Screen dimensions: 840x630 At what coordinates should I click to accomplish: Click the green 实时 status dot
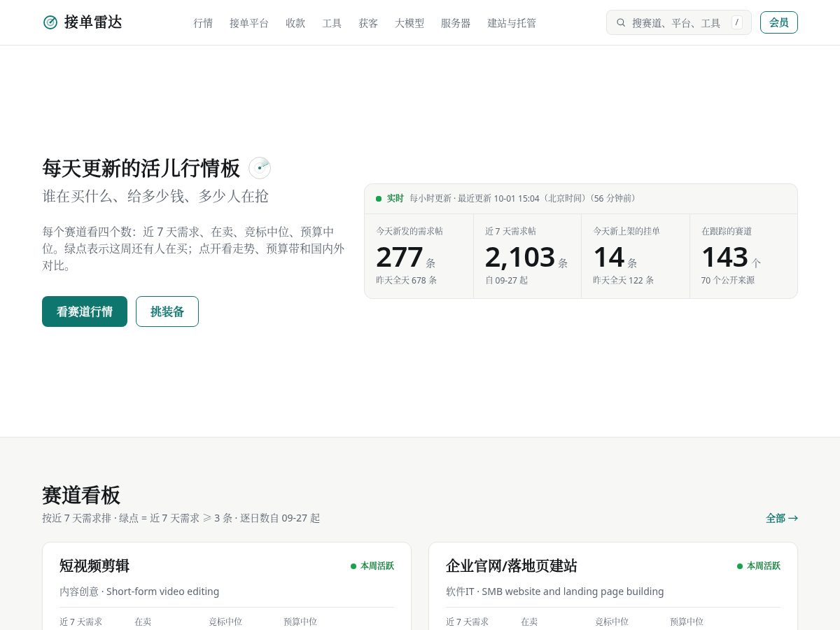(x=379, y=199)
